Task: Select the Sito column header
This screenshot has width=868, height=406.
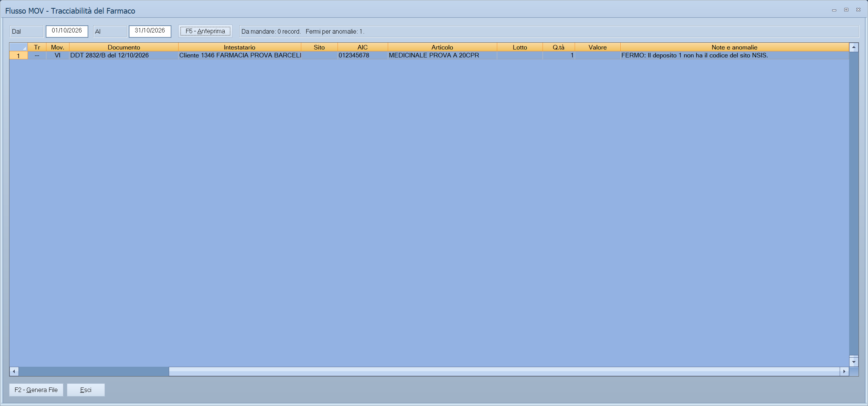Action: 319,47
